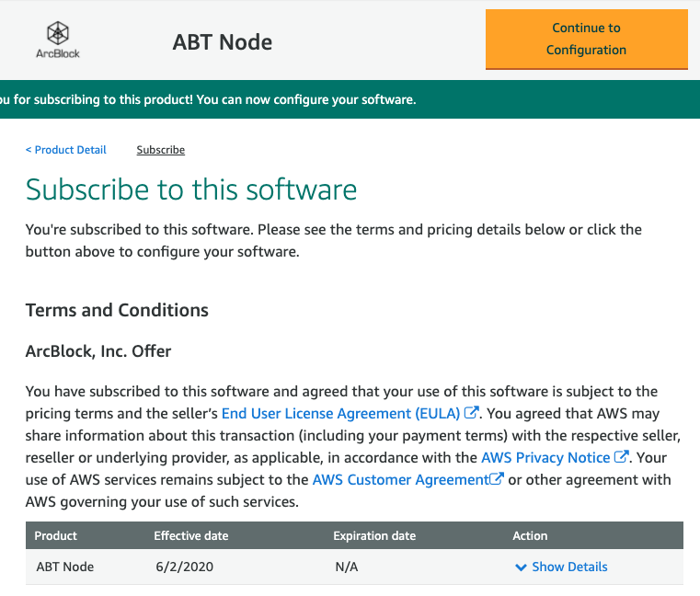Image resolution: width=700 pixels, height=596 pixels.
Task: Click the green subscription confirmation banner
Action: point(350,99)
